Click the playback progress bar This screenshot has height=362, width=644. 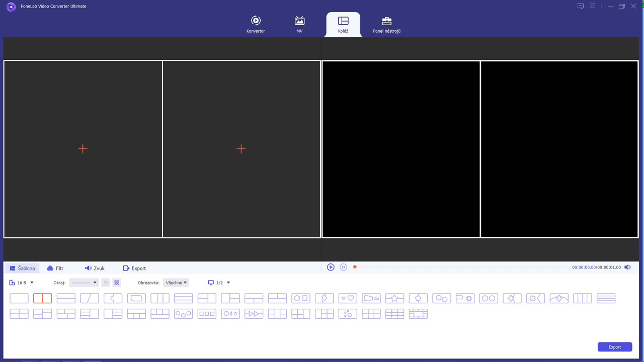tap(460, 267)
